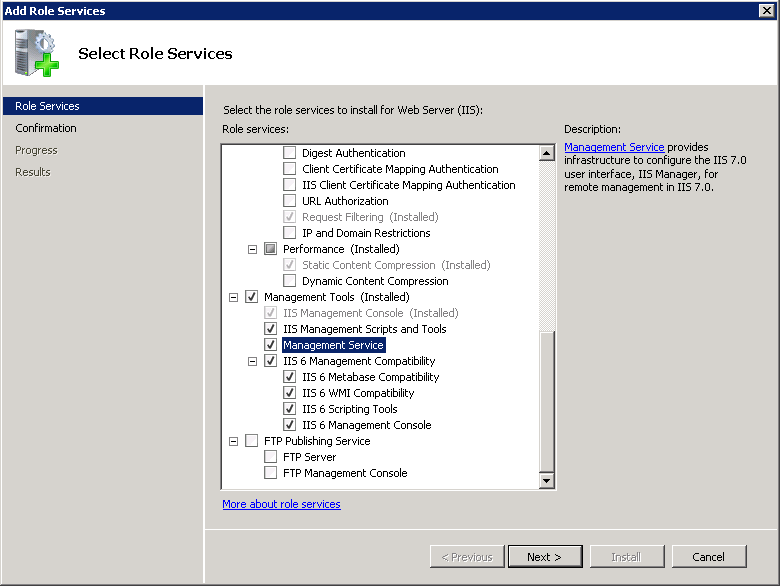
Task: Enable Dynamic Content Compression
Action: click(290, 281)
